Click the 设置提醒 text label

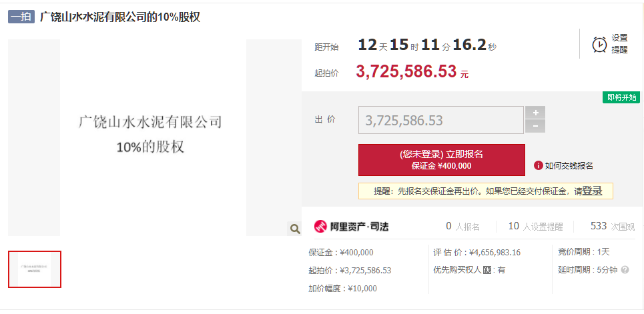[x=619, y=44]
